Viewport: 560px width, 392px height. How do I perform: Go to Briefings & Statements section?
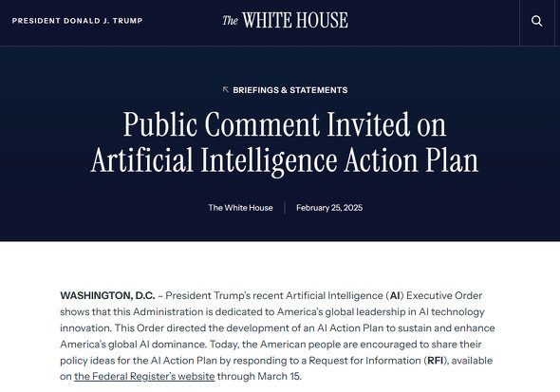(290, 90)
